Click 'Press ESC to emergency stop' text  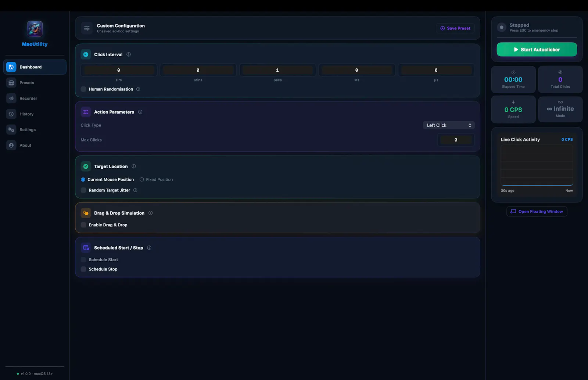point(534,31)
